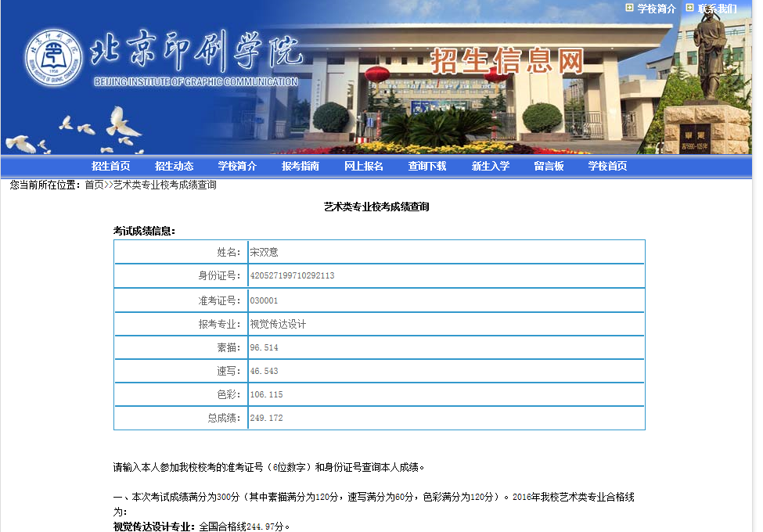Go to 招生首页 in navigation bar
The height and width of the screenshot is (532, 763).
point(111,167)
